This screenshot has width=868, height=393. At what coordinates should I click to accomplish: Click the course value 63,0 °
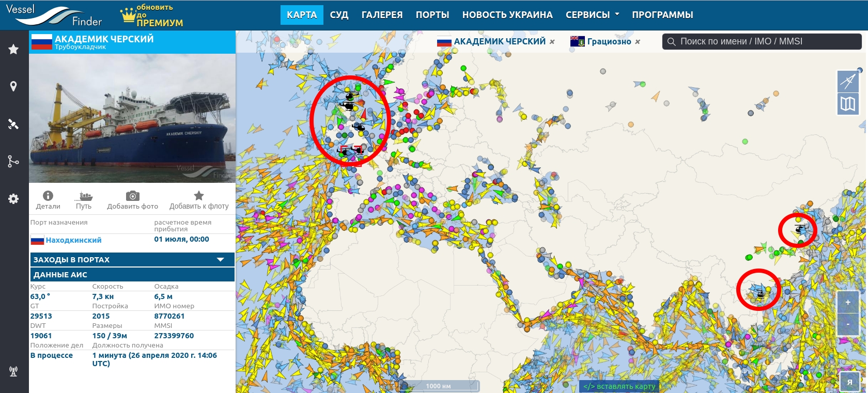[40, 296]
